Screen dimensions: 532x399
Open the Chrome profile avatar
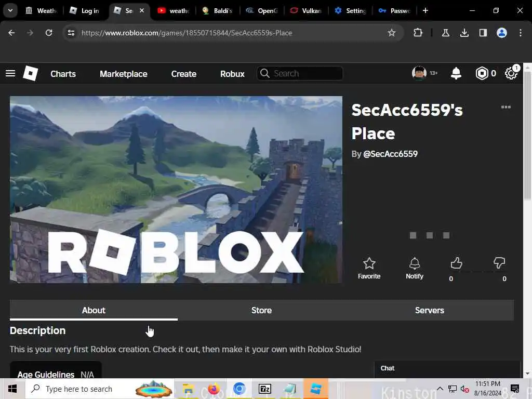point(502,33)
